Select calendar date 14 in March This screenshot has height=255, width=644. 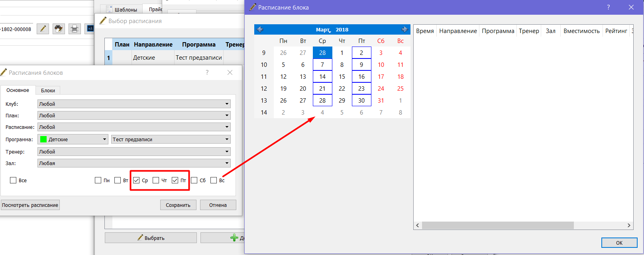[322, 76]
